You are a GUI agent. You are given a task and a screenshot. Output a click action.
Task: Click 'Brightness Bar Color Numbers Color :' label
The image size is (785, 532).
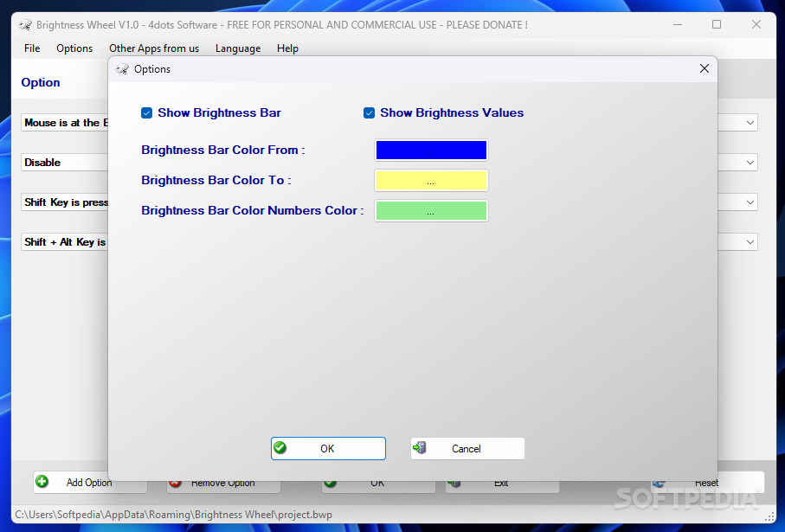click(x=253, y=211)
